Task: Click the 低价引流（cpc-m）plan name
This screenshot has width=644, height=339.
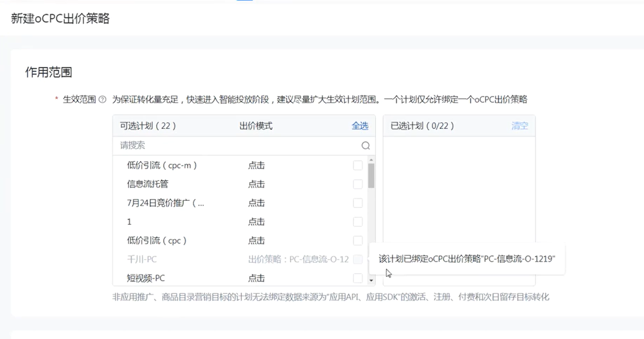Action: pos(162,166)
